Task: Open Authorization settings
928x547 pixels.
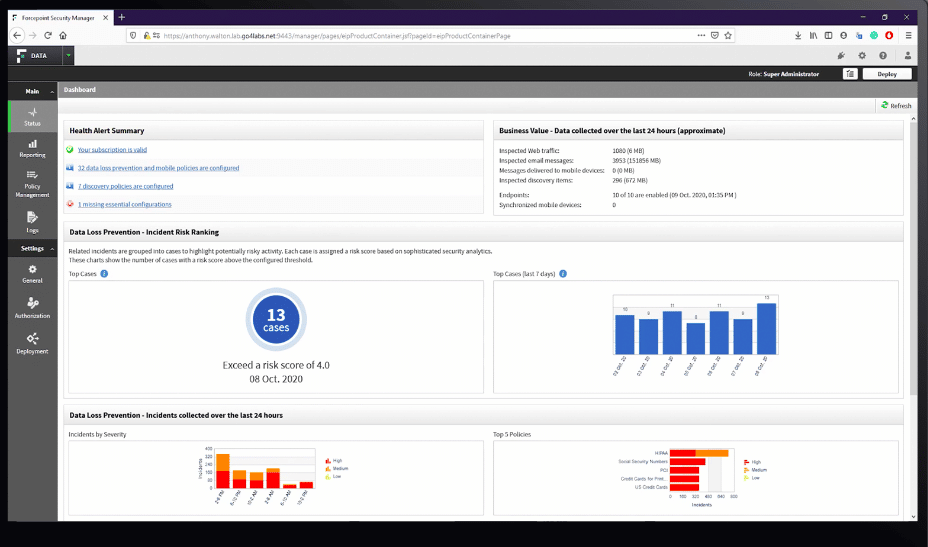Action: pos(33,308)
